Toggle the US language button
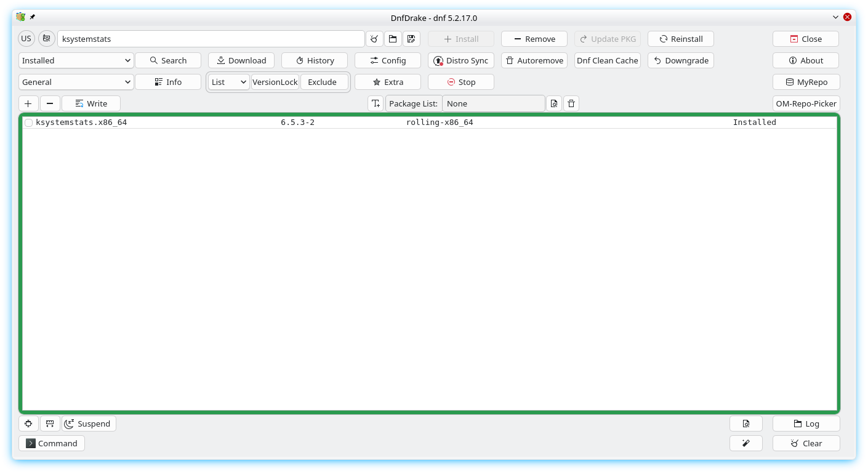Viewport: 868px width, 474px height. [26, 39]
